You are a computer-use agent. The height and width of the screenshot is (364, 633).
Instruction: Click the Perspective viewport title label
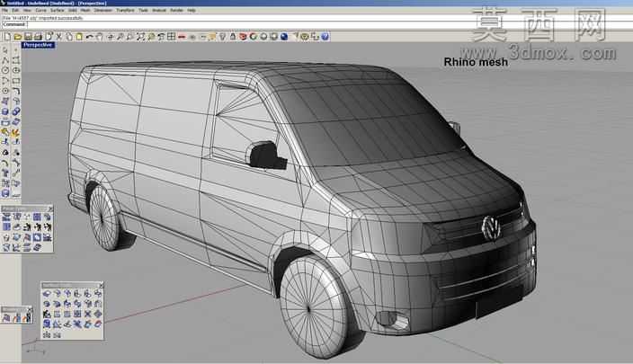(38, 45)
